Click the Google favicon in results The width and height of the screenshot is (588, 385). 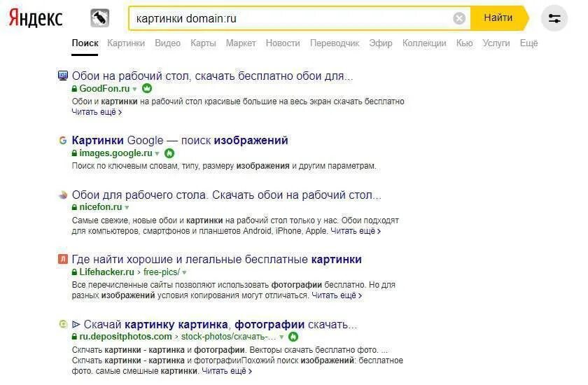[x=62, y=141]
